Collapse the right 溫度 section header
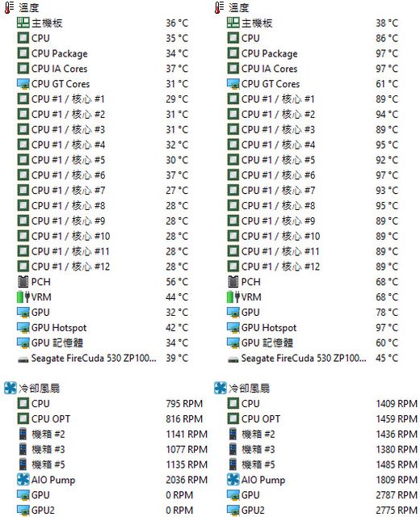 [232, 7]
